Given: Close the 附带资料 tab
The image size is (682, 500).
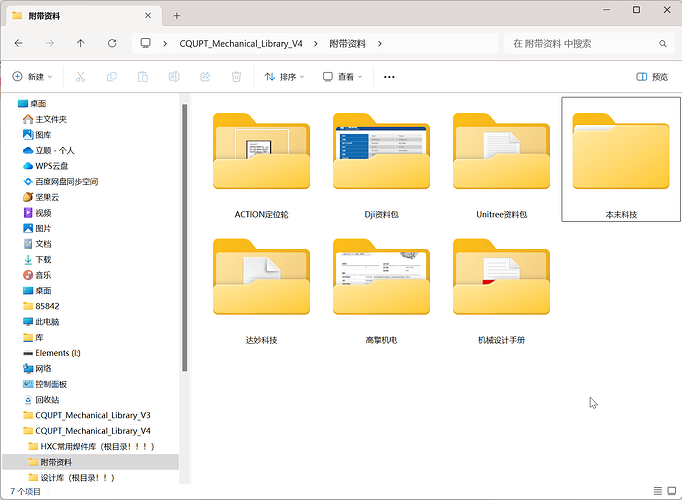Looking at the screenshot, I should click(148, 16).
